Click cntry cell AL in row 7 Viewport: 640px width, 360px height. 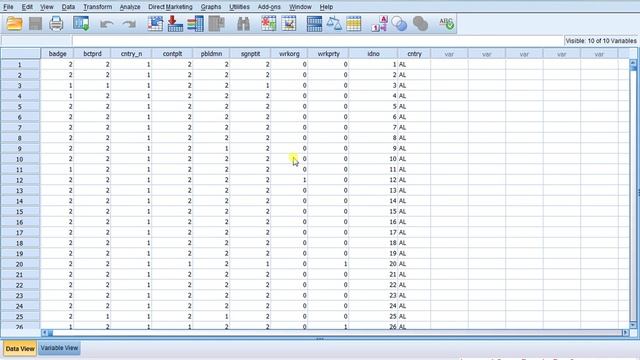(414, 127)
